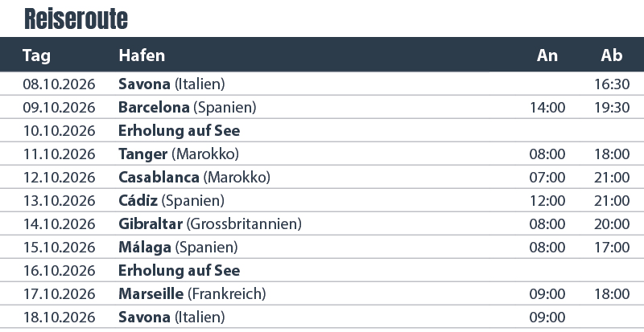The width and height of the screenshot is (644, 332).
Task: Select the Tag column header
Action: [36, 55]
